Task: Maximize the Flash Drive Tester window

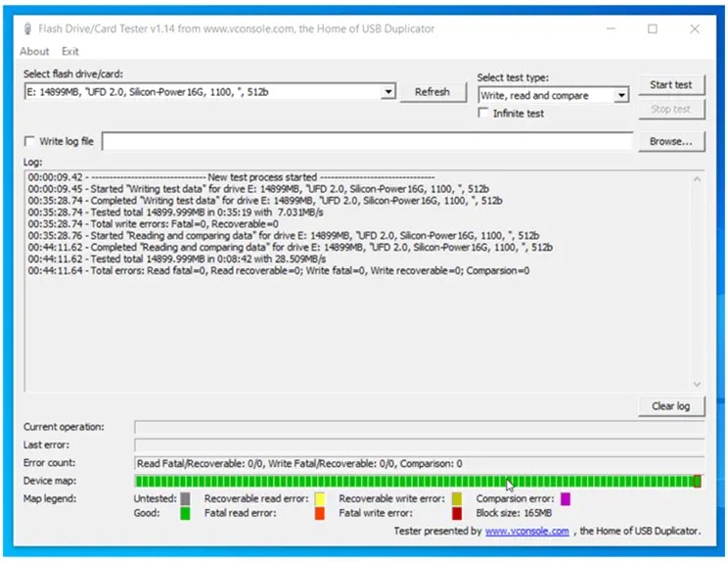Action: click(x=653, y=28)
